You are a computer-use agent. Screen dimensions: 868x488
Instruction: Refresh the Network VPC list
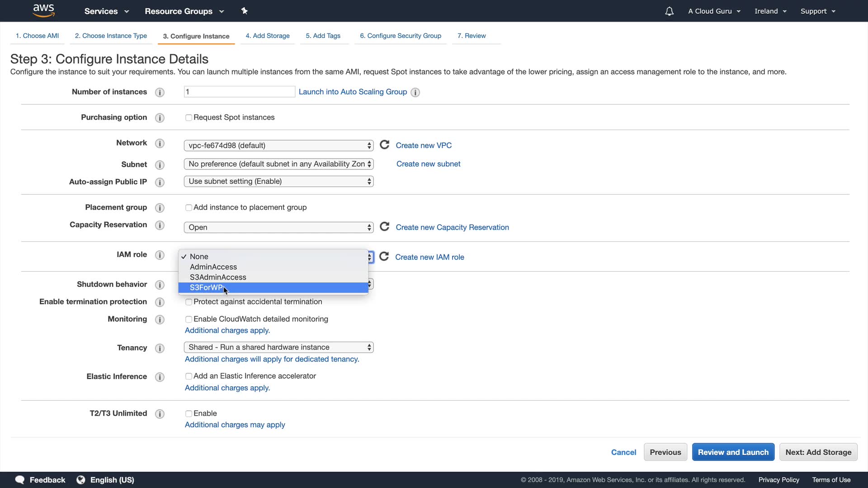click(384, 145)
